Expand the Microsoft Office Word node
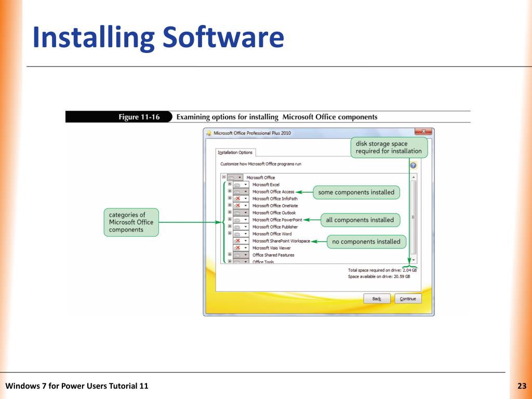The height and width of the screenshot is (399, 532). tap(230, 233)
